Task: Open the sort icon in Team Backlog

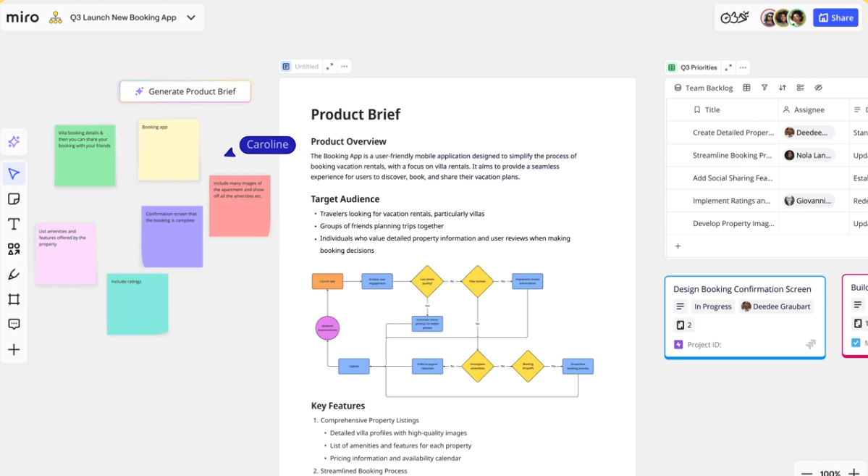Action: (782, 88)
